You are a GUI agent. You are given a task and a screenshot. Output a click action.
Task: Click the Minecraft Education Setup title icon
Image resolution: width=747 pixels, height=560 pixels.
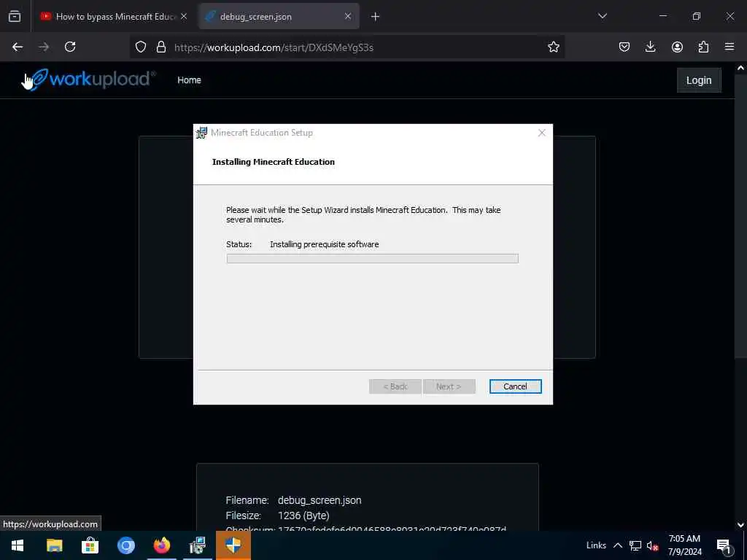[x=201, y=133]
